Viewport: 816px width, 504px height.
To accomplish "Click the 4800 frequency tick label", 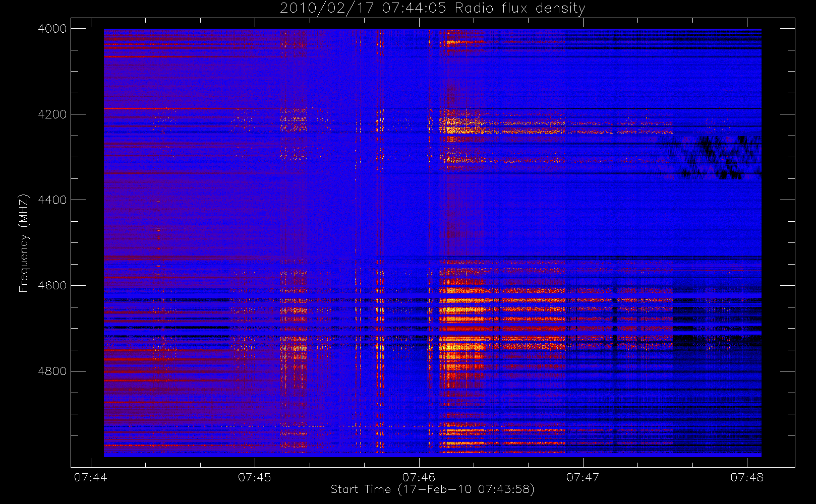I will [52, 371].
